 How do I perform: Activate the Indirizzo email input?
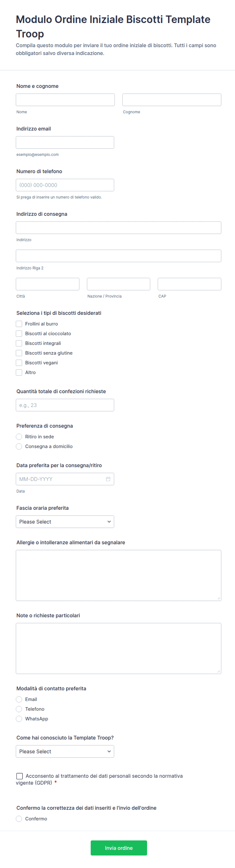pos(65,142)
